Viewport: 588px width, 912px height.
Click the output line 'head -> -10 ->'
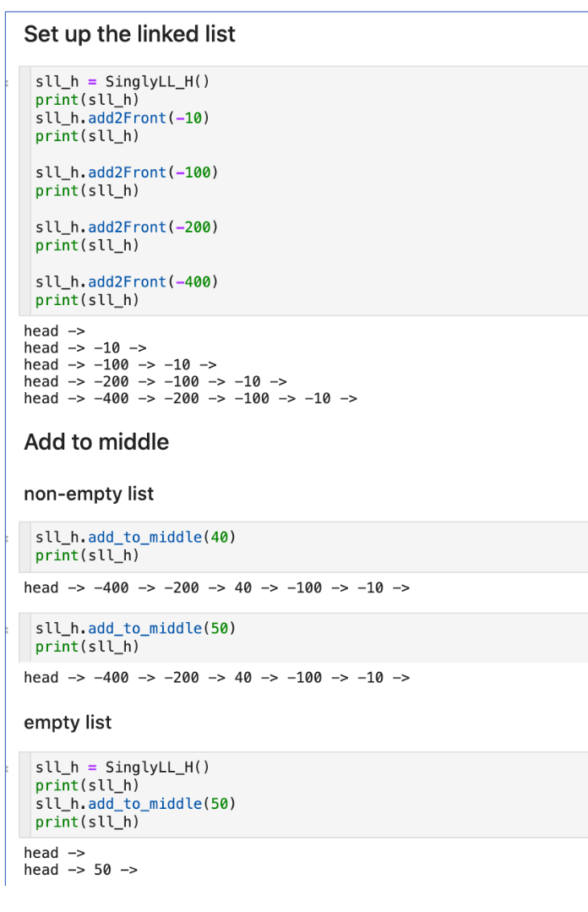(85, 348)
